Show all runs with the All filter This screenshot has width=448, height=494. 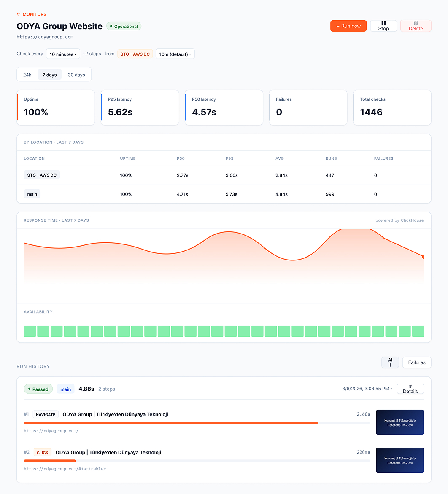click(390, 362)
